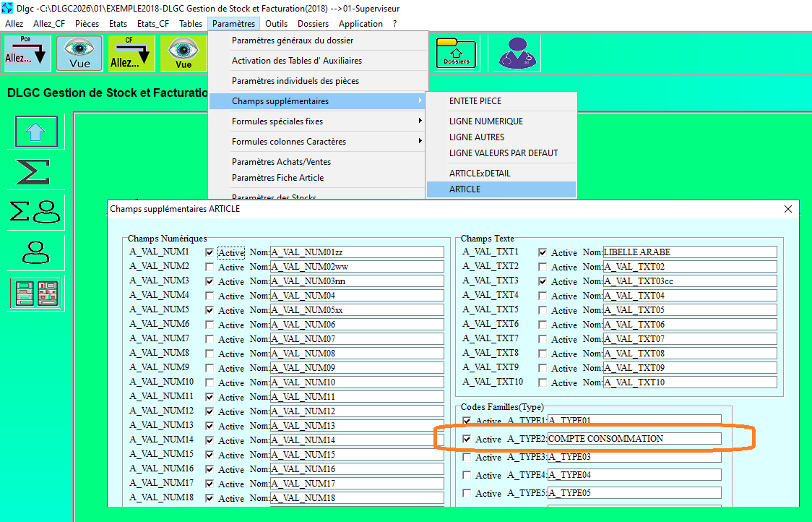Expand the Formules colonnes Caractères submenu

click(x=316, y=142)
